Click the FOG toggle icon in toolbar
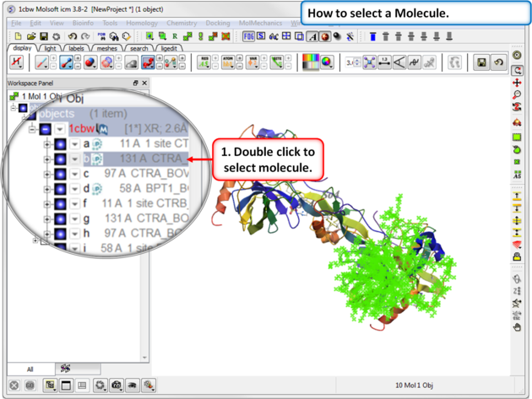Image resolution: width=532 pixels, height=399 pixels. click(248, 36)
